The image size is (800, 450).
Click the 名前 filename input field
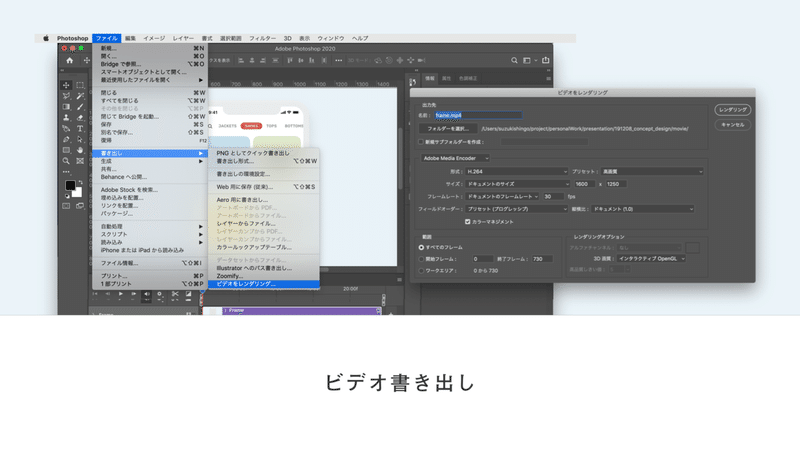coord(479,115)
